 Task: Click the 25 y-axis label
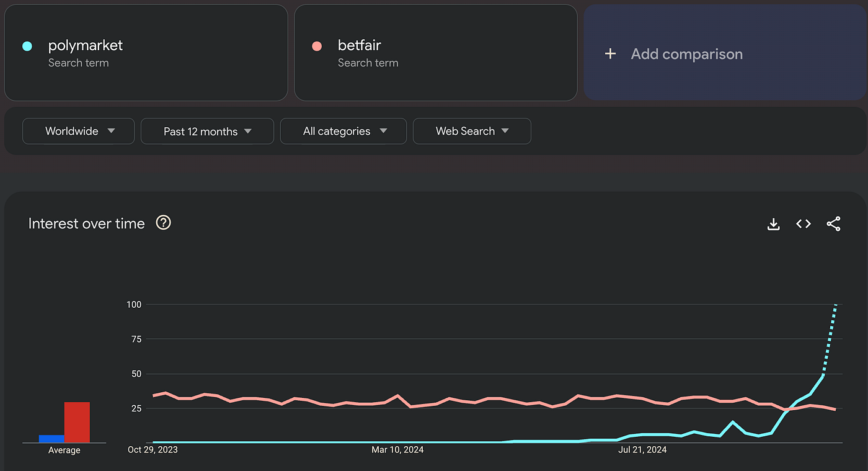coord(136,408)
